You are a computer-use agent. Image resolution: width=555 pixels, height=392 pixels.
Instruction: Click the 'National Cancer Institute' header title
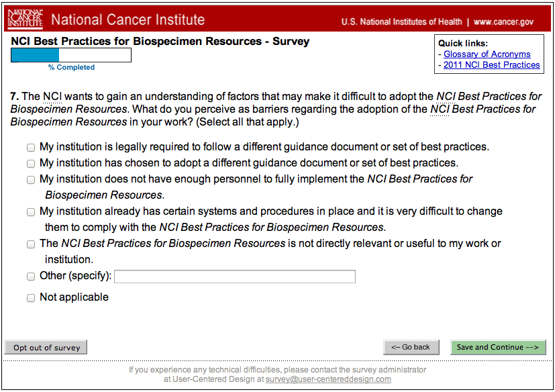pyautogui.click(x=128, y=19)
